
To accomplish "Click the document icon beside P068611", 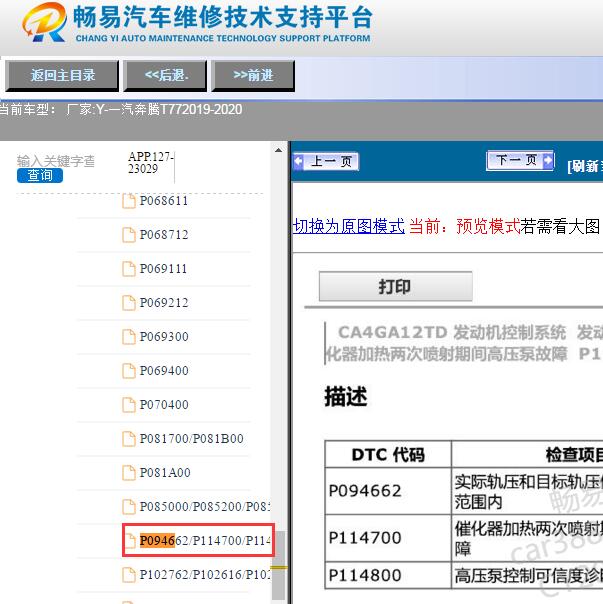I will (129, 201).
